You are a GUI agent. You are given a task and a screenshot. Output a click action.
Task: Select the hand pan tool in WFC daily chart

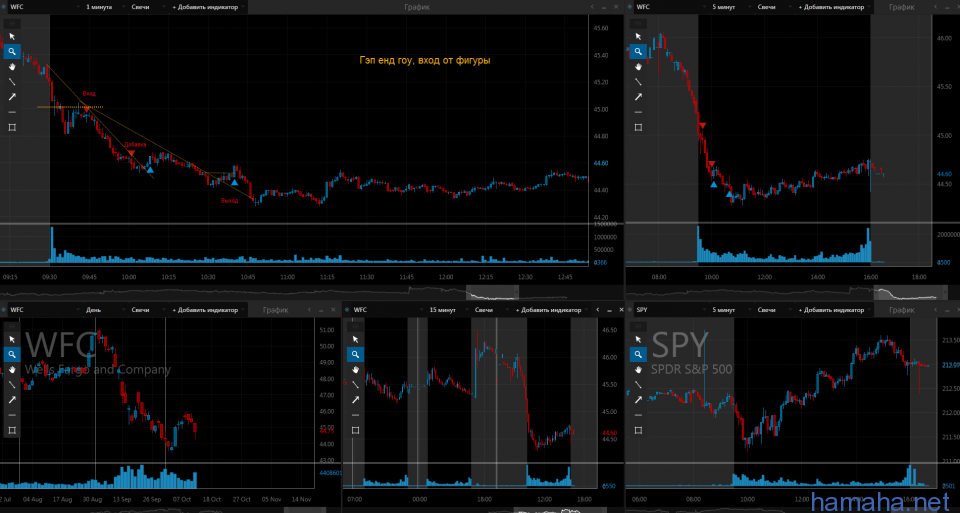coord(12,370)
